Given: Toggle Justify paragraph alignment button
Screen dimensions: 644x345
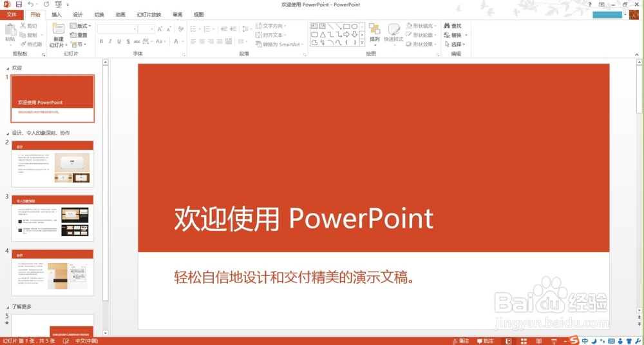Looking at the screenshot, I should coord(220,41).
